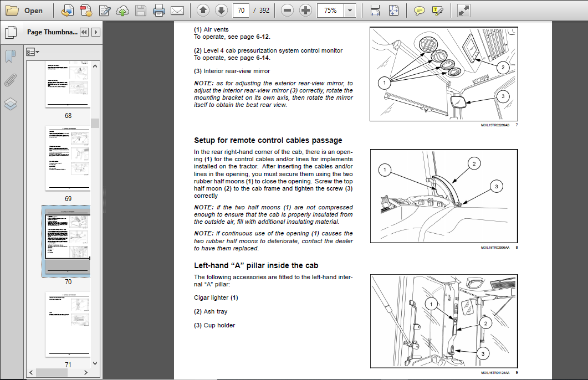The image size is (588, 380).
Task: Click thumbnail pane vertical scrollbar handle
Action: tap(95, 124)
